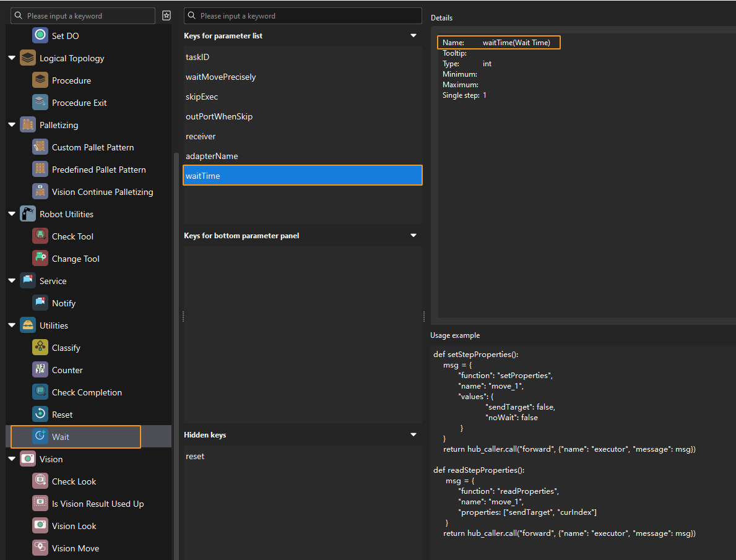Toggle Keys for bottom parameter panel arrow
Viewport: 736px width, 560px height.
click(413, 236)
